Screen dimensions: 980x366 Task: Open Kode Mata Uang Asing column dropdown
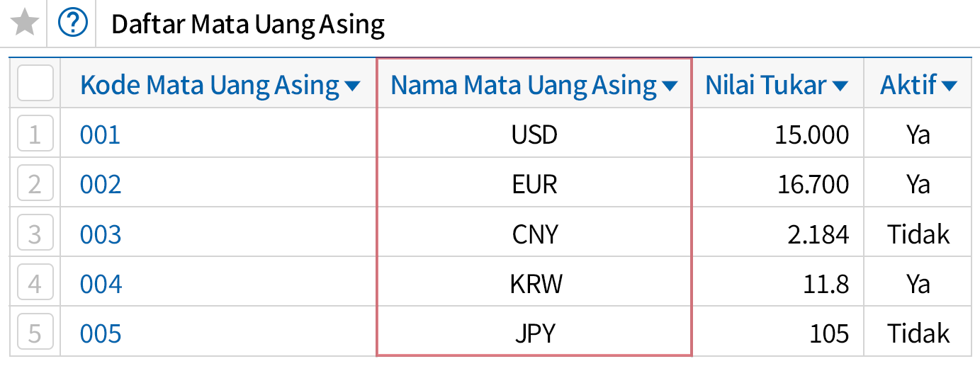tap(352, 86)
